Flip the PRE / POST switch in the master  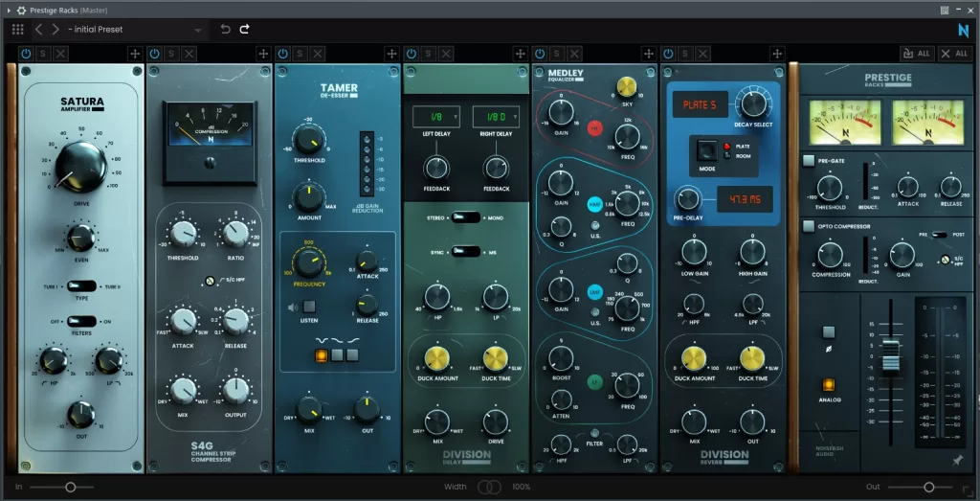939,235
